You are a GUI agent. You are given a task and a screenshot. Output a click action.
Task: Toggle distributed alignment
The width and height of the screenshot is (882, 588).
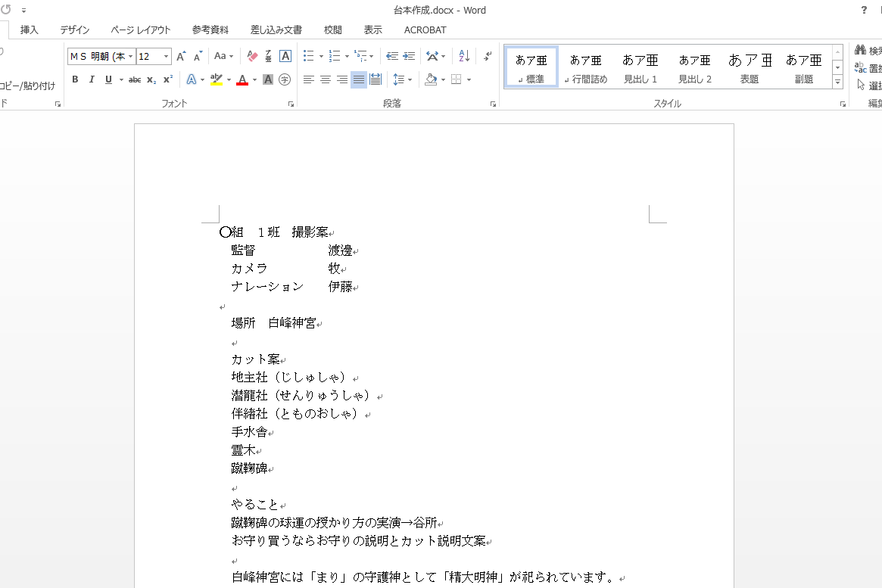pos(376,79)
